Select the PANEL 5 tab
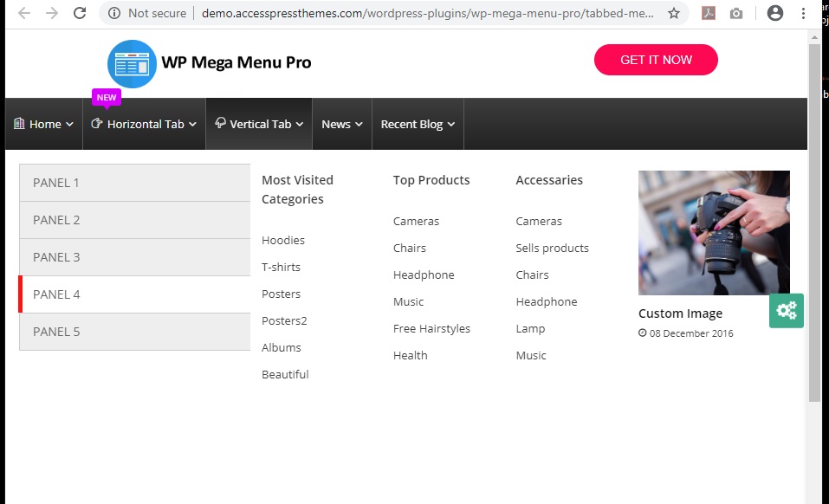 click(135, 332)
